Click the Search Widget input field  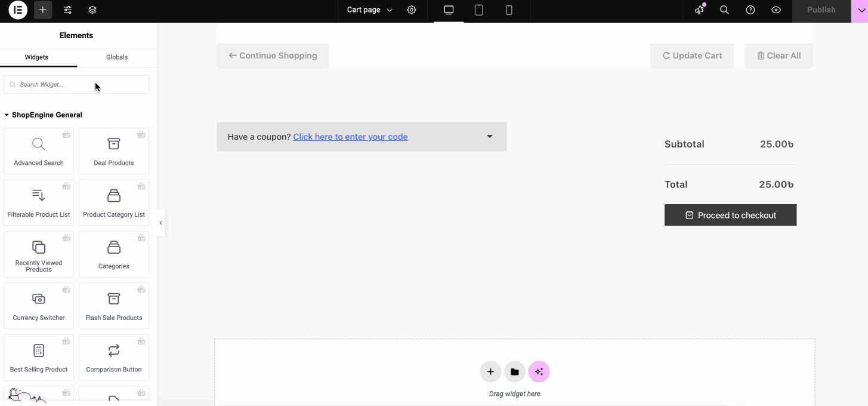(76, 85)
